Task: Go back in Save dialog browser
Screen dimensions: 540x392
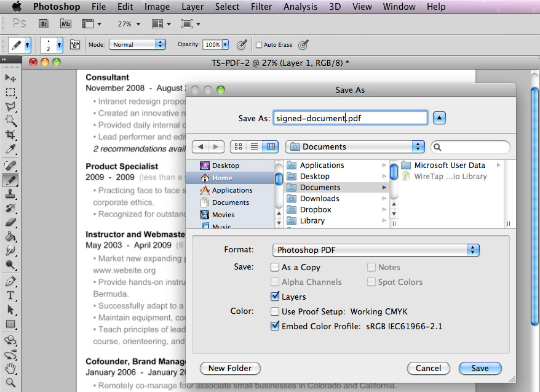Action: 200,146
